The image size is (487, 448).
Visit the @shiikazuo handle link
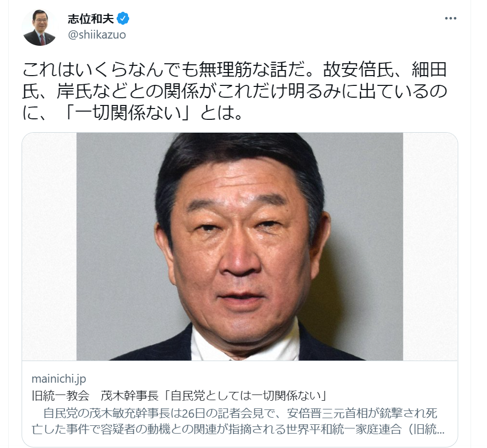click(x=97, y=35)
